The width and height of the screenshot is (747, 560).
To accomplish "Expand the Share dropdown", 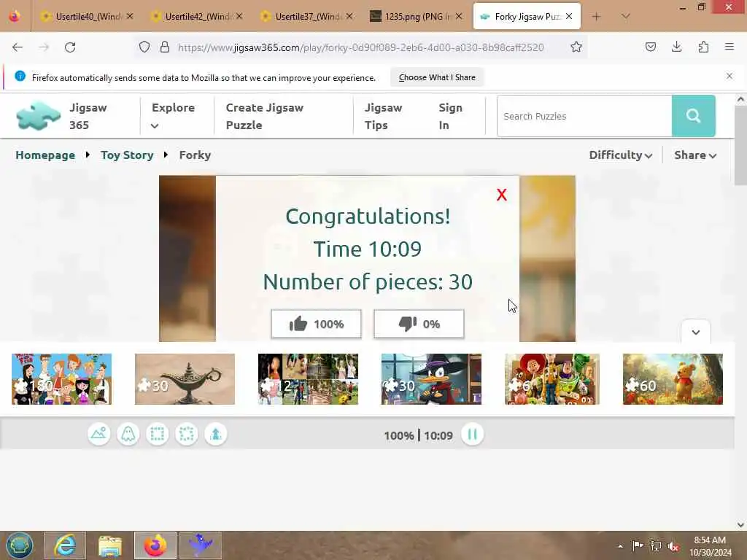I will point(695,155).
